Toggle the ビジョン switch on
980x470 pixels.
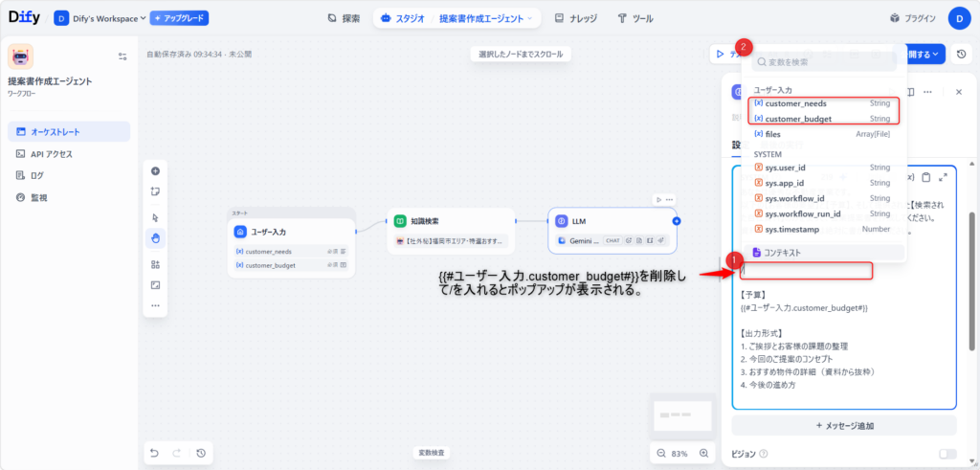click(947, 454)
